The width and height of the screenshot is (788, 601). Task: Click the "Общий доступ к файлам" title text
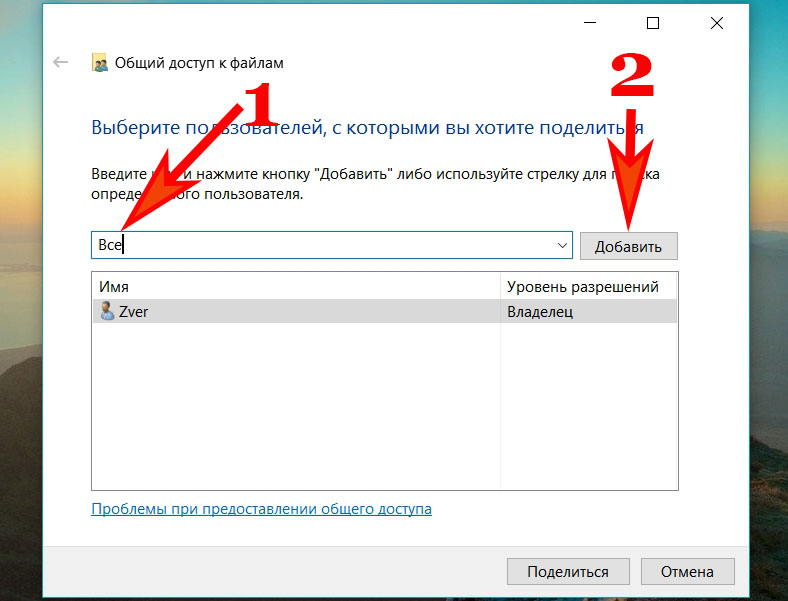tap(199, 63)
